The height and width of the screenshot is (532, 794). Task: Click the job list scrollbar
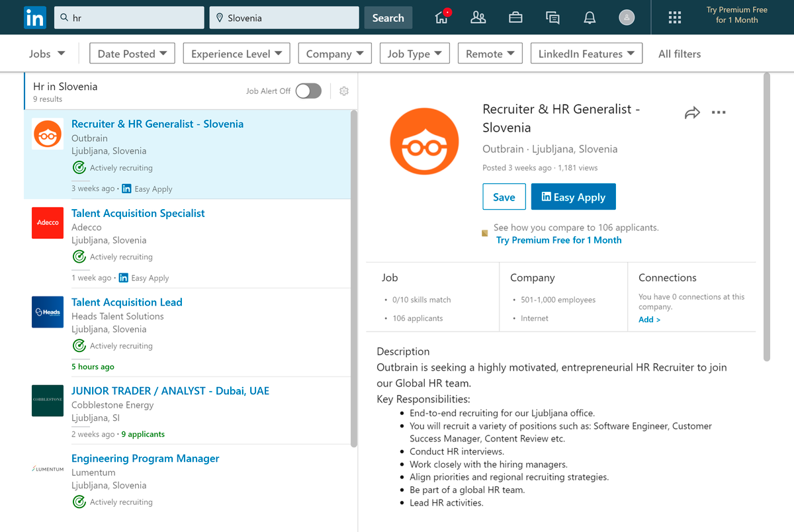click(354, 278)
